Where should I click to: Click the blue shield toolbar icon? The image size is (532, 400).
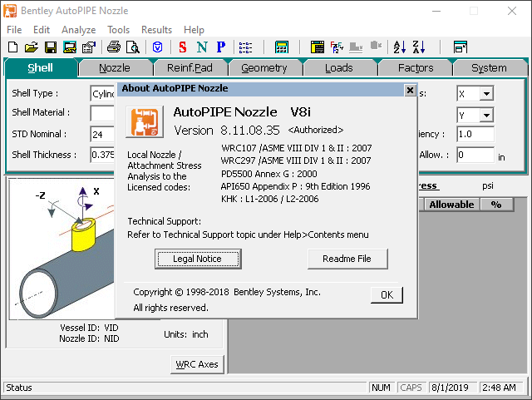[x=157, y=47]
